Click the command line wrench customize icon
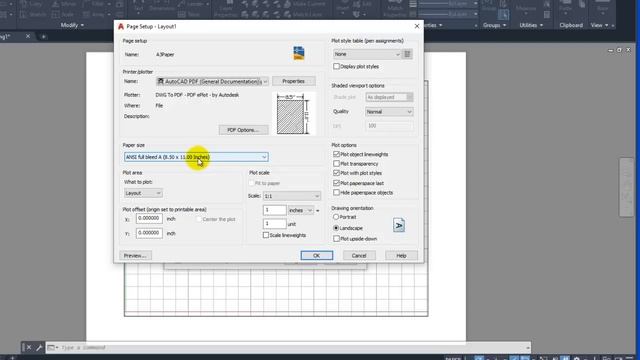The image size is (640, 360). tap(39, 348)
